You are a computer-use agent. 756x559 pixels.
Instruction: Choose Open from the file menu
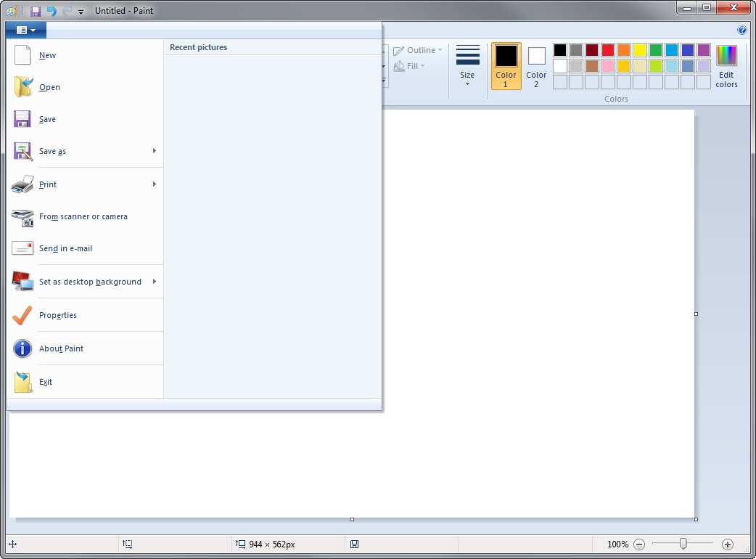click(x=85, y=87)
